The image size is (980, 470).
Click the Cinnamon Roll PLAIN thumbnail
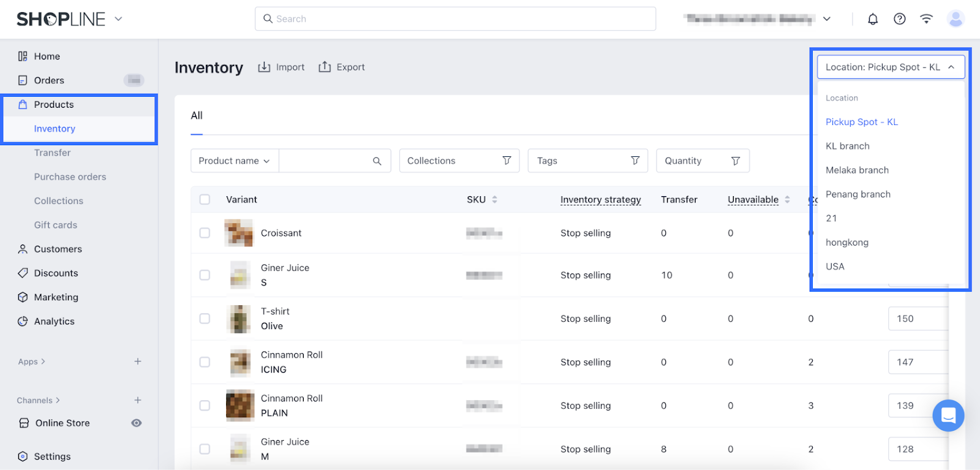240,406
